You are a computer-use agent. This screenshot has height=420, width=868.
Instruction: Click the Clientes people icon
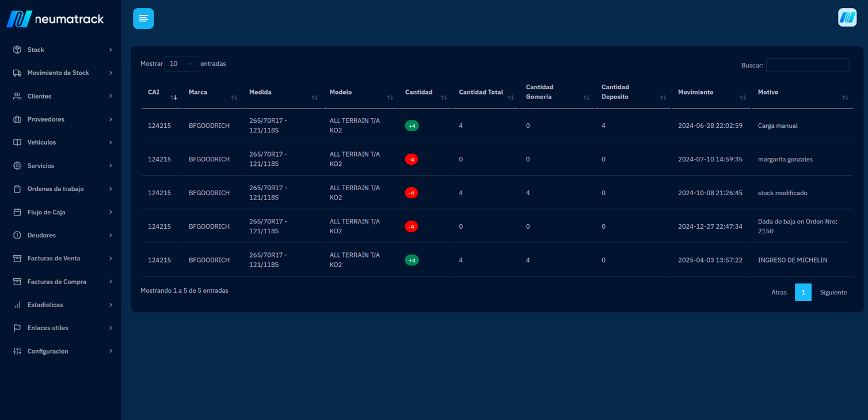(x=17, y=96)
